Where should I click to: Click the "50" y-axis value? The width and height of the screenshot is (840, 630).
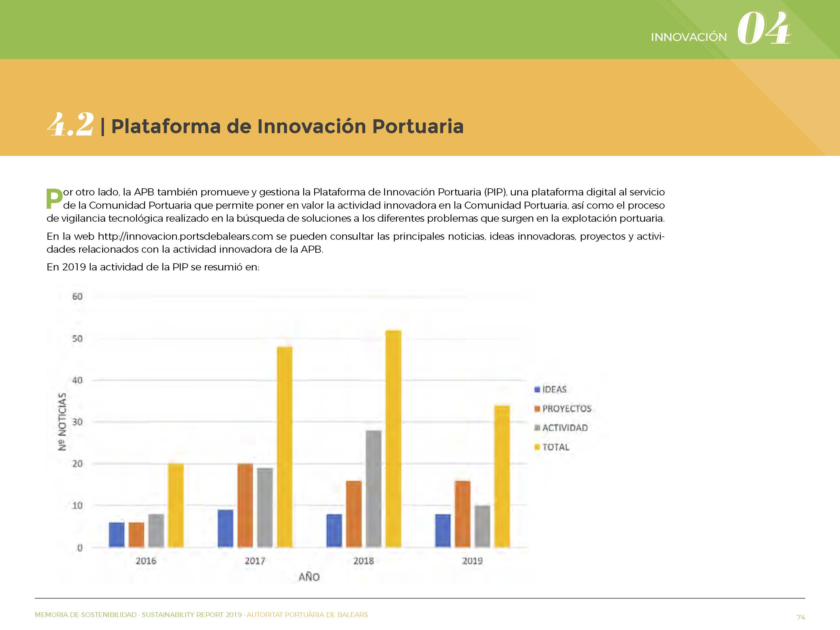point(77,338)
